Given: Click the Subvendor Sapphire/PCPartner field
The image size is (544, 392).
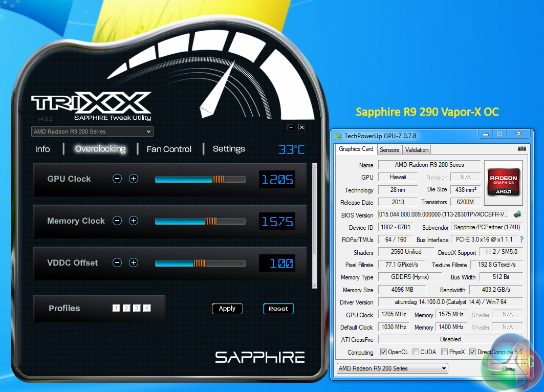Looking at the screenshot, I should [487, 227].
